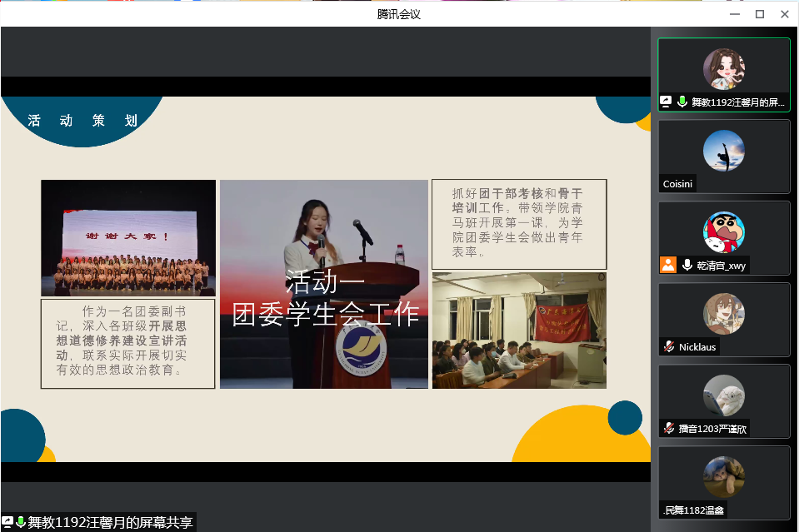Select the avatar of 播音1203严瑾欣

723,395
